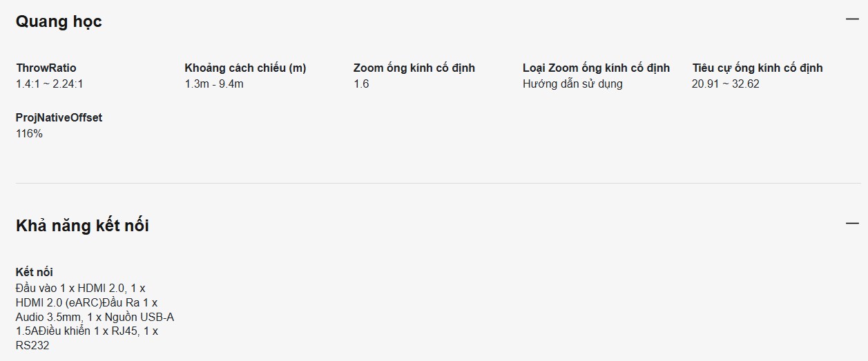Viewport: 868px width, 361px height.
Task: Click the Audio 3.5mm output text
Action: 48,317
